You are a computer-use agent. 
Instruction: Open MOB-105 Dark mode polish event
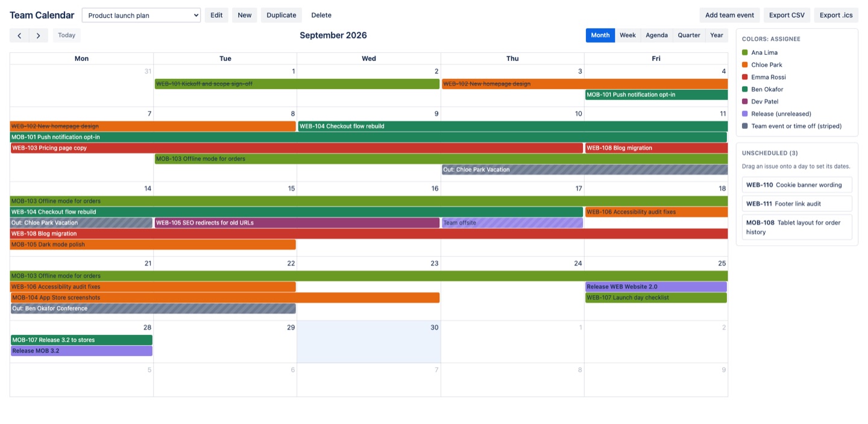point(153,245)
